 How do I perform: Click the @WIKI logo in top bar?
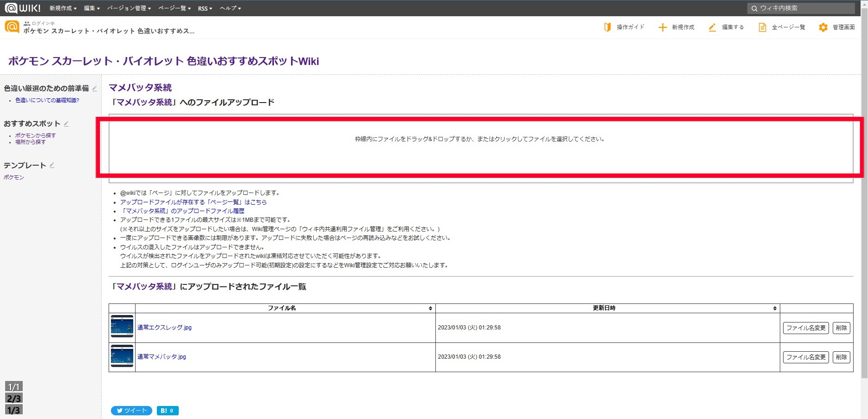pyautogui.click(x=23, y=8)
